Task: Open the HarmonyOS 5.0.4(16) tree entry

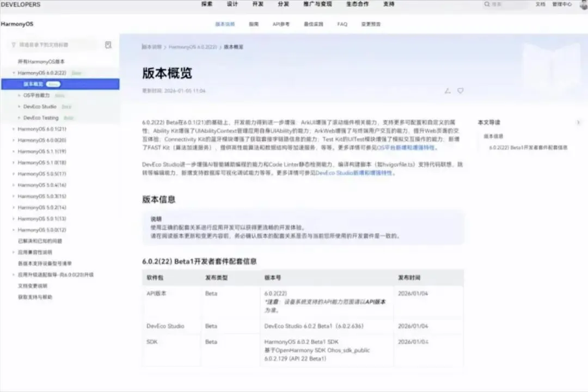Action: coord(42,185)
